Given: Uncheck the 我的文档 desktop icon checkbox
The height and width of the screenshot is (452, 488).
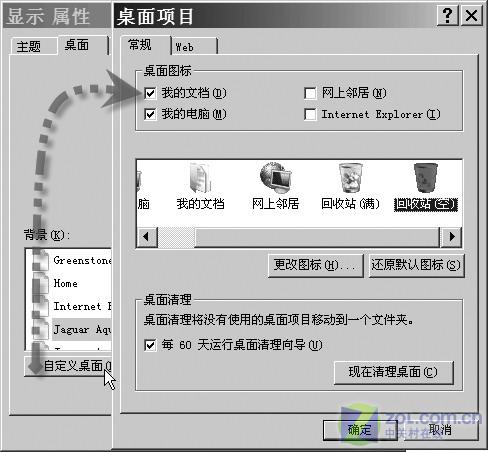Looking at the screenshot, I should point(150,93).
